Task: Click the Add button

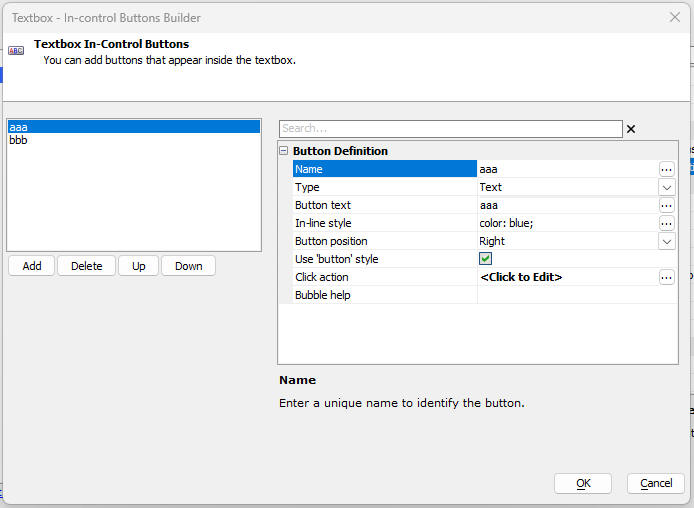Action: (31, 266)
